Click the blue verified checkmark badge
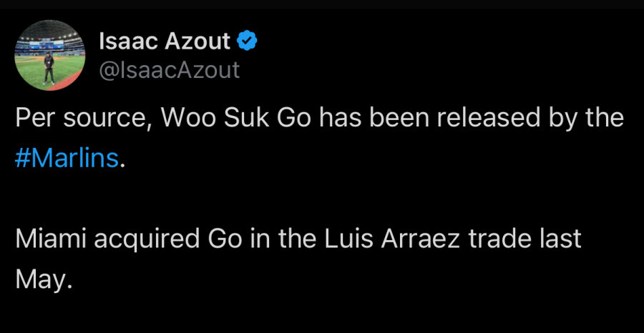This screenshot has height=333, width=644. pos(247,42)
